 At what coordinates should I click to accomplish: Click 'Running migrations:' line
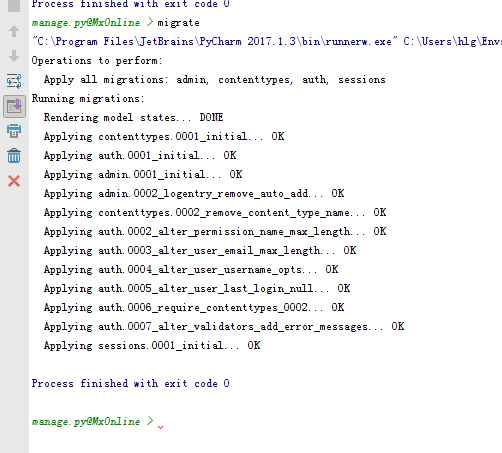88,99
